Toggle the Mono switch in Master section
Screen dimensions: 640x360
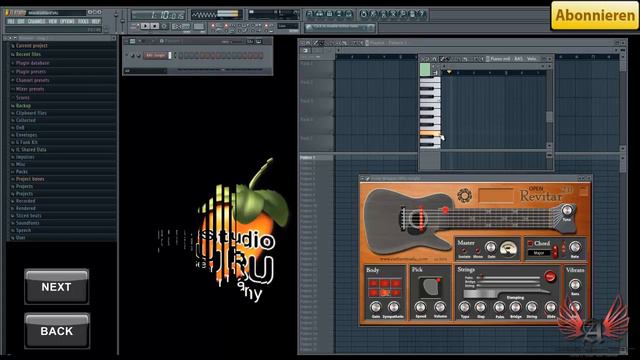point(478,250)
